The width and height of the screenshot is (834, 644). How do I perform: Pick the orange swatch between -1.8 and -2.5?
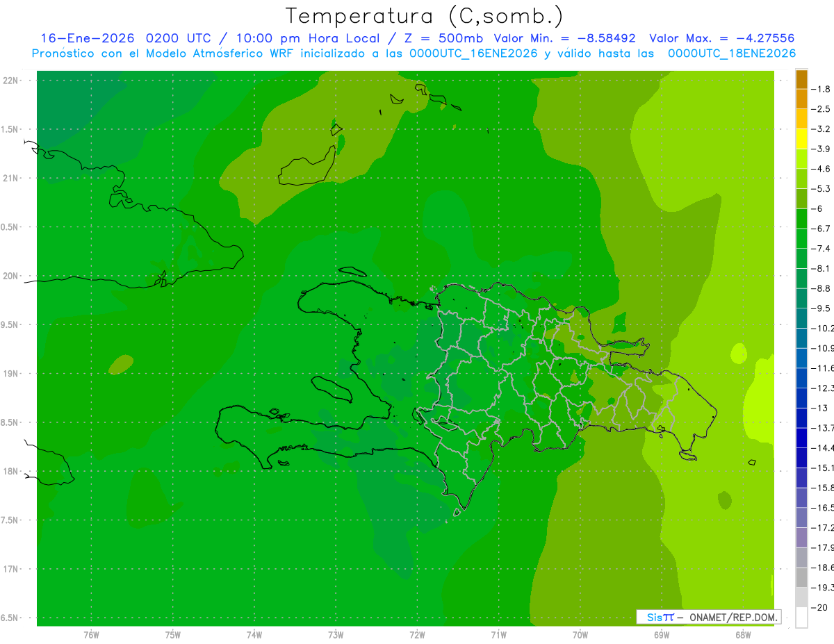801,99
